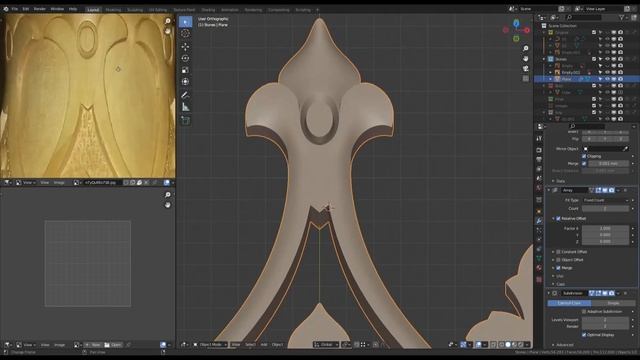Click Open button in lower image editor
Viewport: 640px width, 360px height.
coord(113,345)
